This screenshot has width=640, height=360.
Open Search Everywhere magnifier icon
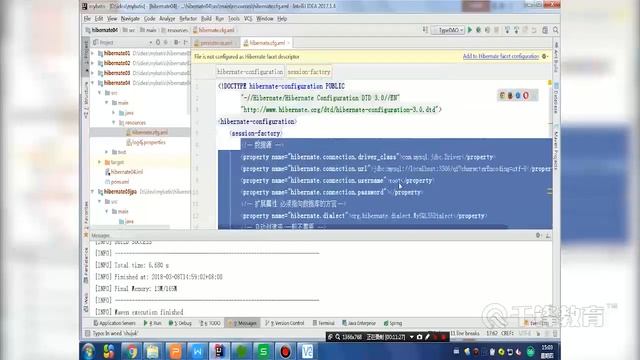556,30
